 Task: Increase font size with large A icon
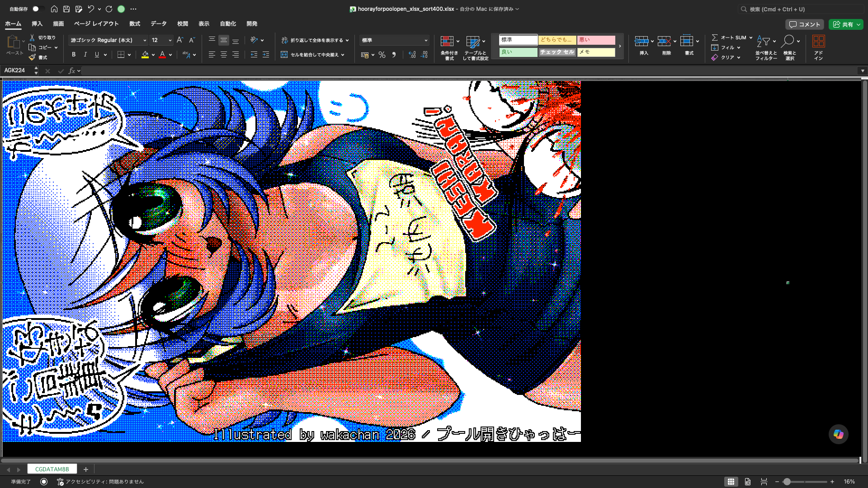[180, 40]
